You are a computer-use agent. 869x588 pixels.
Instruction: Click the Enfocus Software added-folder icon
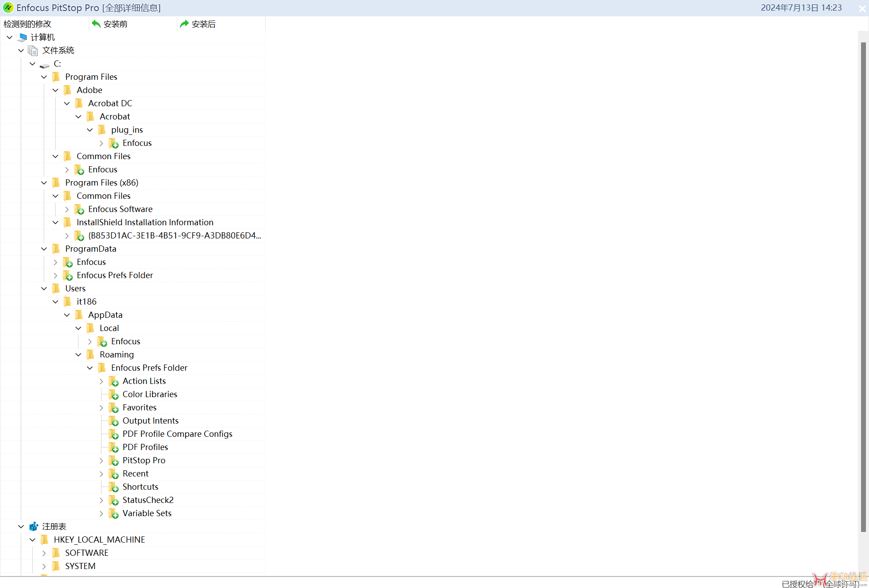click(79, 209)
